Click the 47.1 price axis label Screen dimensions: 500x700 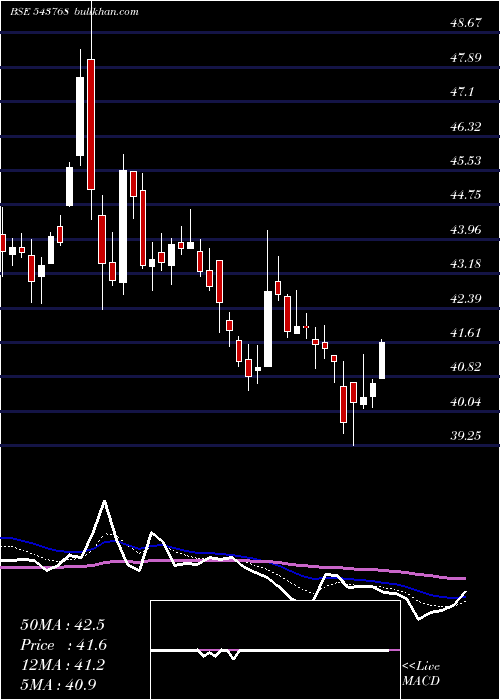coord(462,92)
